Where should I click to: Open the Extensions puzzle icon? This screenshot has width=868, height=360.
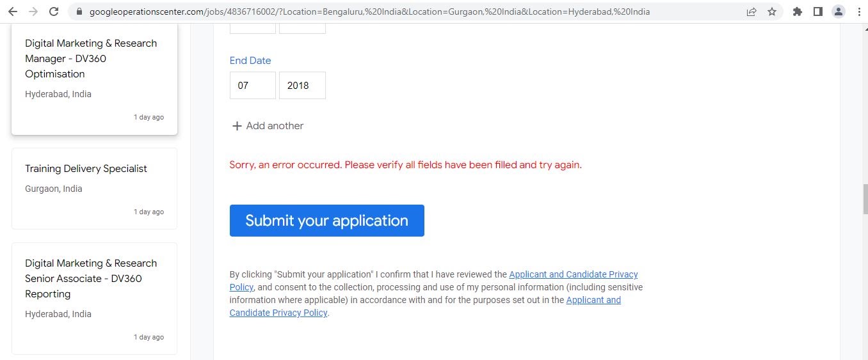[x=798, y=12]
